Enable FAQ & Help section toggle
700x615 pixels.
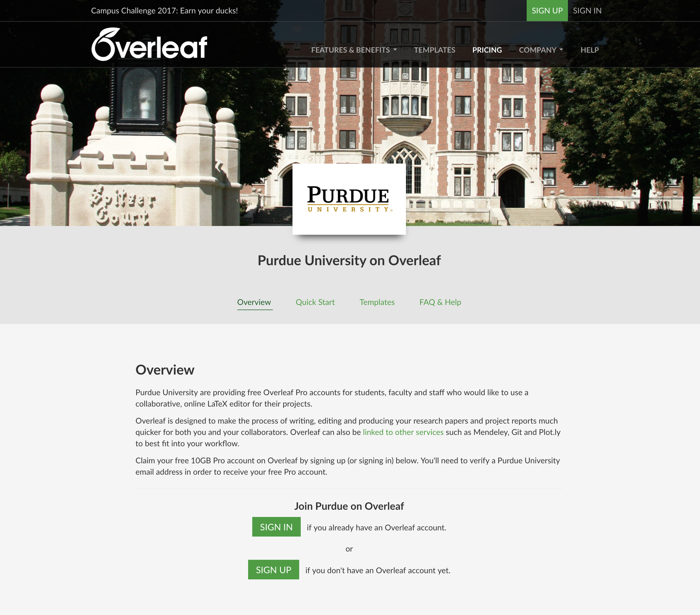pyautogui.click(x=440, y=302)
